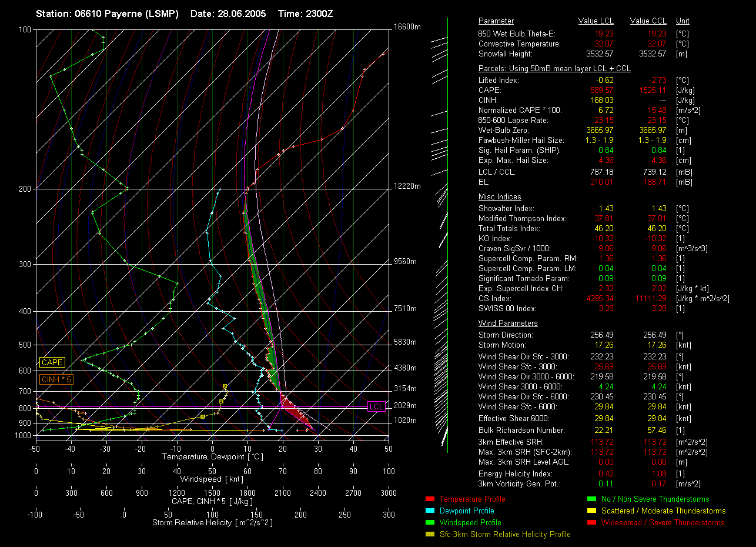Select the 3km Effective SRH row label
This screenshot has height=547, width=756.
point(511,442)
